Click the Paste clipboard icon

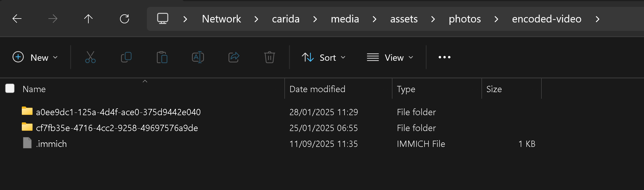[162, 57]
